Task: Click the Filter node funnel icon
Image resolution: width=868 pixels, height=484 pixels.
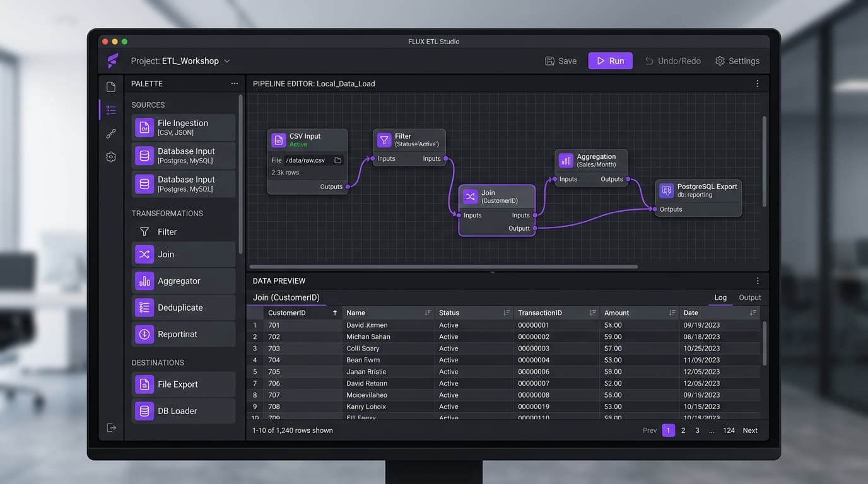Action: click(384, 140)
